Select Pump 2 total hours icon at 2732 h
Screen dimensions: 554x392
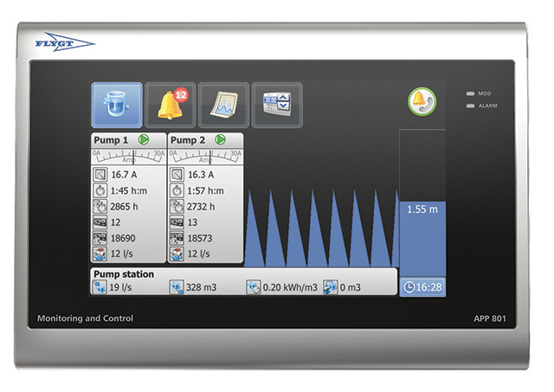click(177, 207)
